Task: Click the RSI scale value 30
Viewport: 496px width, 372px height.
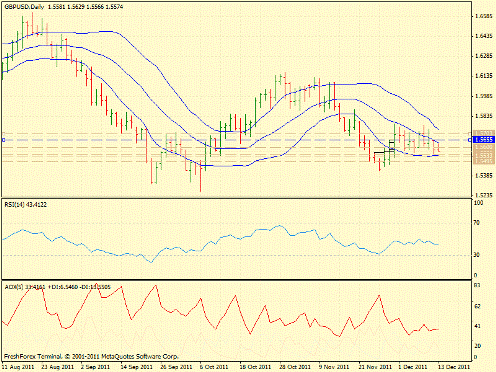Action: pyautogui.click(x=477, y=255)
